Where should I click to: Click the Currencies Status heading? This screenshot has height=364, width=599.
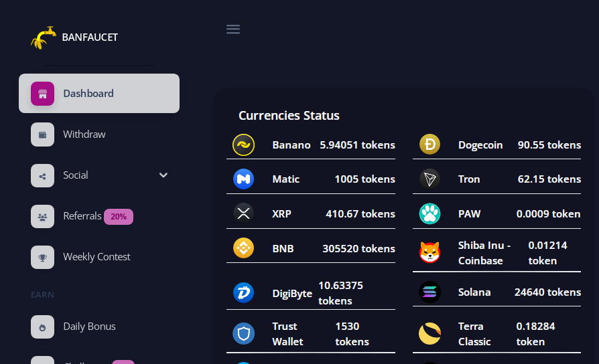[x=289, y=116]
